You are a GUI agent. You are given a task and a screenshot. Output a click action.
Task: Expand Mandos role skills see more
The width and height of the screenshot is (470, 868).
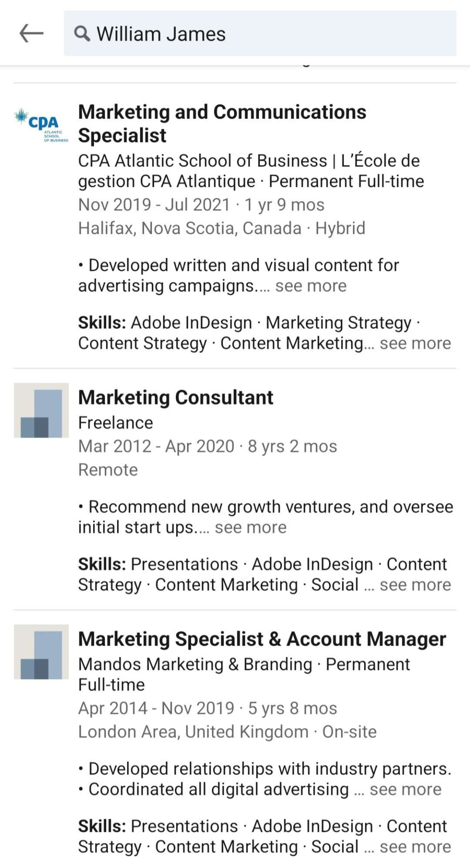coord(415,846)
